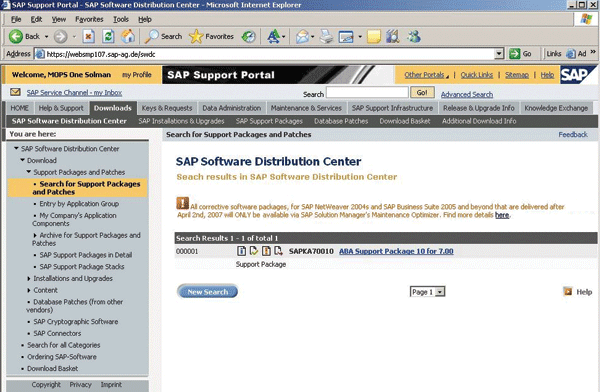Open the Favorites star button
This screenshot has width=600, height=392.
(x=211, y=37)
